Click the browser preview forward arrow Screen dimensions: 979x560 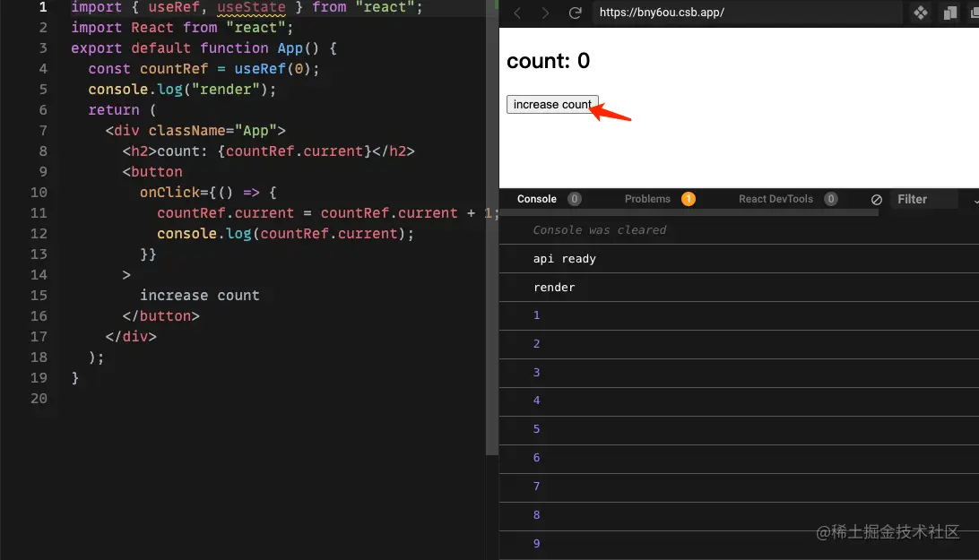[545, 13]
